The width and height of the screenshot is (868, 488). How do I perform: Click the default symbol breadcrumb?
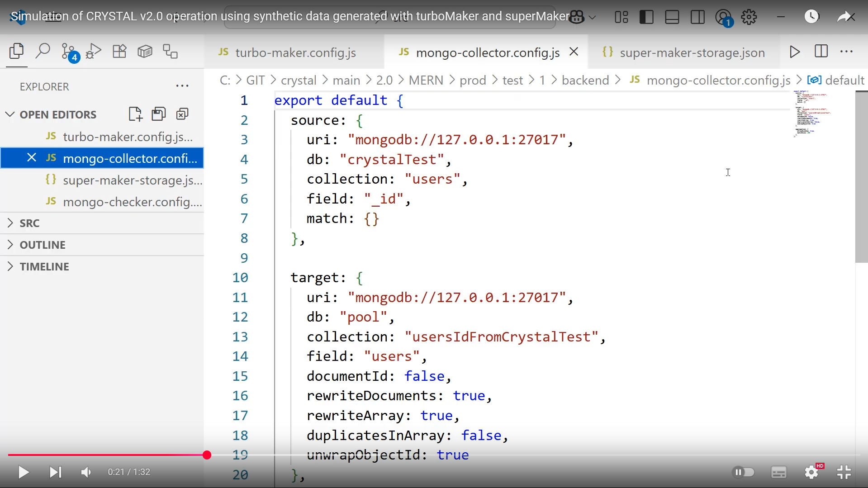pyautogui.click(x=835, y=80)
